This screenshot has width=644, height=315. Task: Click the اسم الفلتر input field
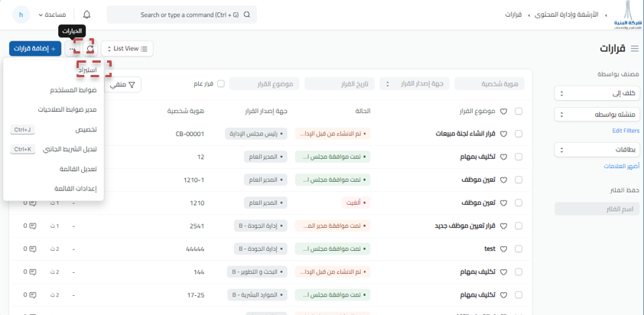pos(597,209)
